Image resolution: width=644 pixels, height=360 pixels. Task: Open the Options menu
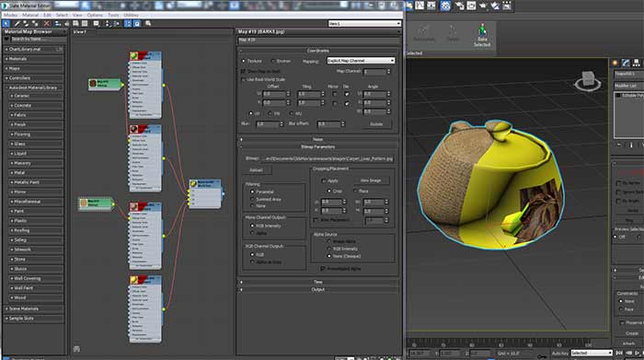tap(95, 15)
